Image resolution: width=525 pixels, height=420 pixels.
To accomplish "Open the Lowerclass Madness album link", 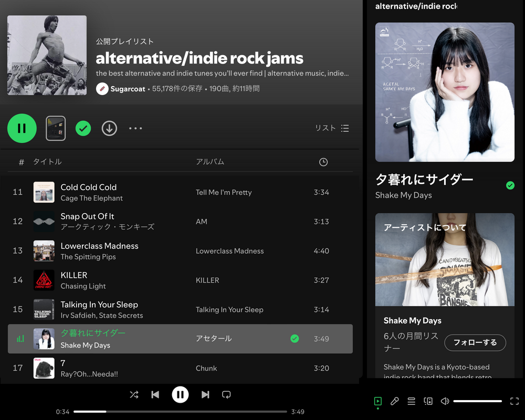I will pos(230,251).
